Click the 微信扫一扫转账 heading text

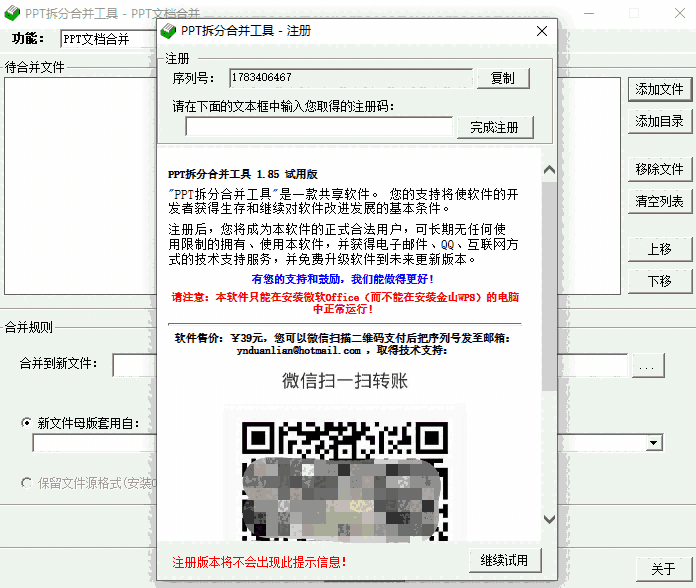point(345,381)
